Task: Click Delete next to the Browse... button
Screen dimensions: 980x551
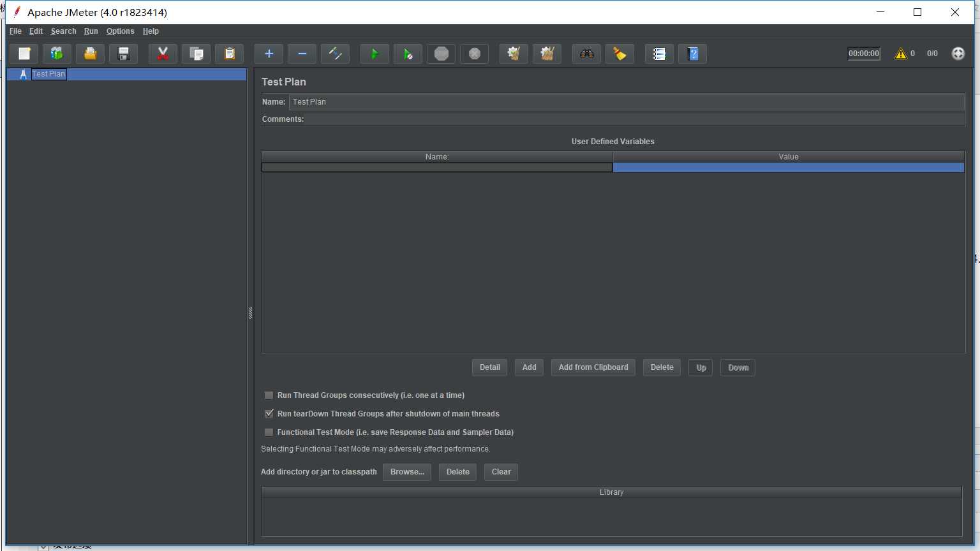Action: (458, 472)
